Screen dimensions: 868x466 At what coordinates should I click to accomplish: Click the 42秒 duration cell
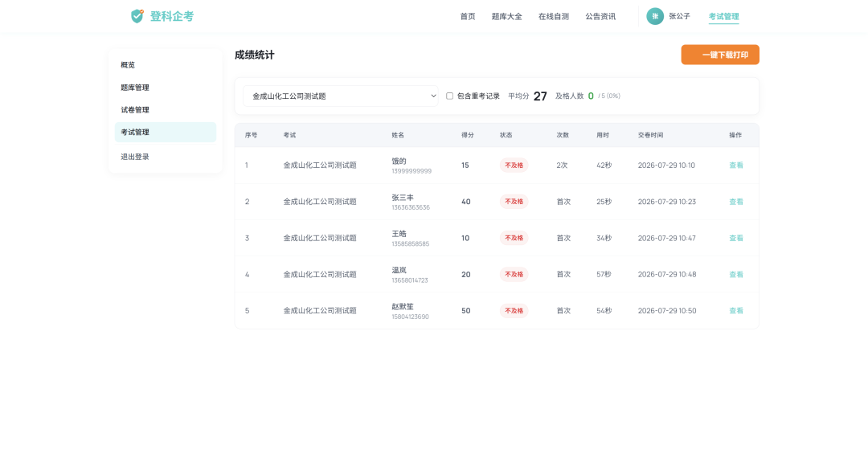click(x=604, y=165)
